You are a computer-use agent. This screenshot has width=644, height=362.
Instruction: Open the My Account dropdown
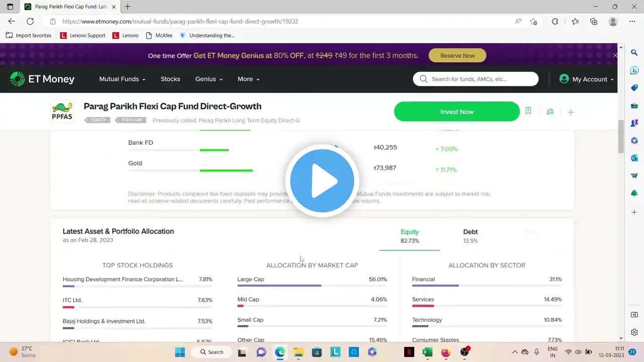click(587, 79)
